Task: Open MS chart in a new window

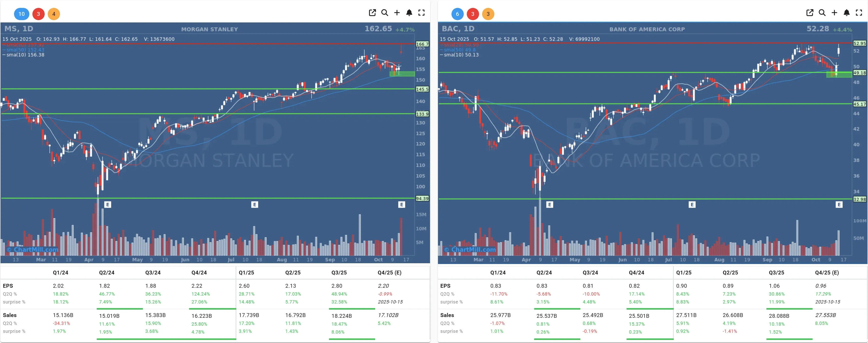Action: (x=372, y=13)
